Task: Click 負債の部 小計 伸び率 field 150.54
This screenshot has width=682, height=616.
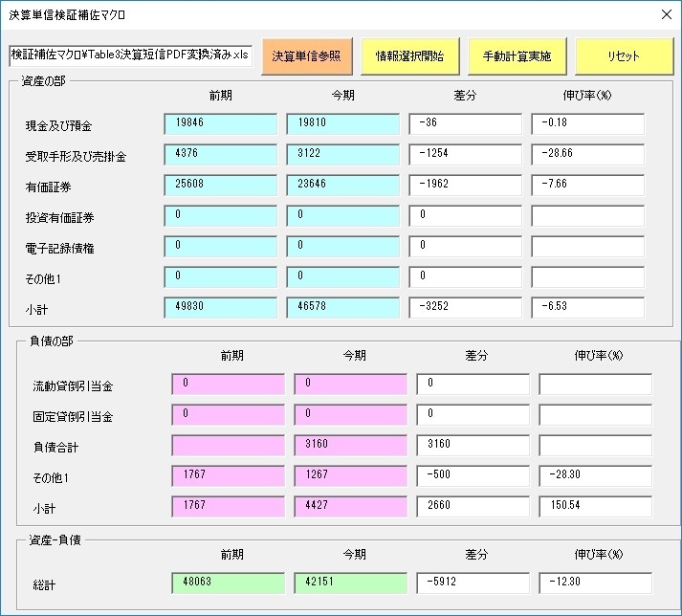Action: [x=596, y=507]
